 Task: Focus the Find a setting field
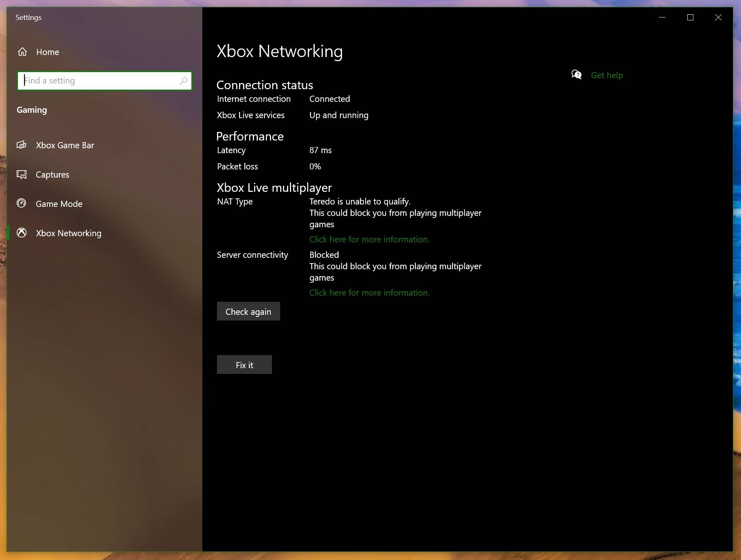pos(105,81)
